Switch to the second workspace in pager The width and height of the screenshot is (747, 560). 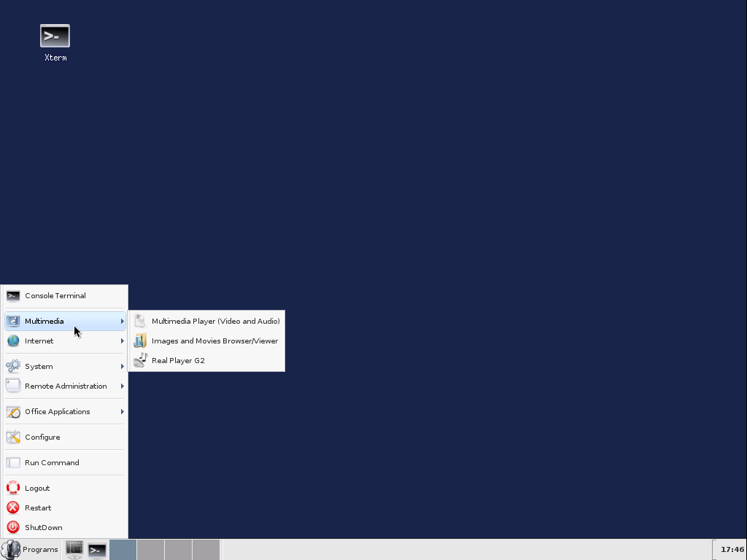[151, 550]
